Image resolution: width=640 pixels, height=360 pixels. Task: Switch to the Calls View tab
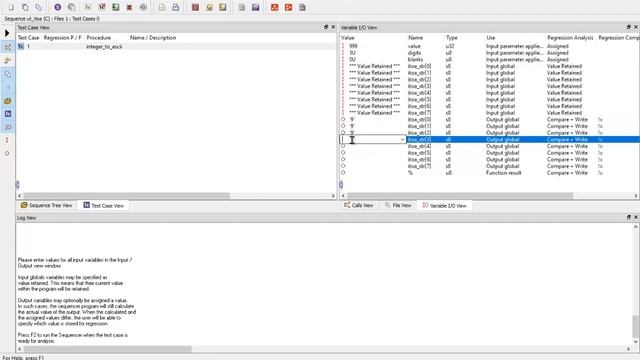click(x=358, y=205)
